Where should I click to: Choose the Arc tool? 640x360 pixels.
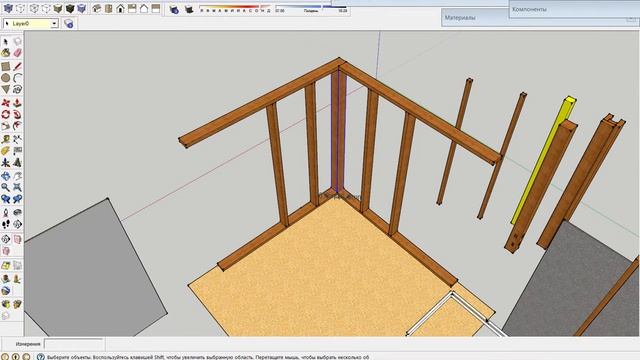tap(17, 78)
